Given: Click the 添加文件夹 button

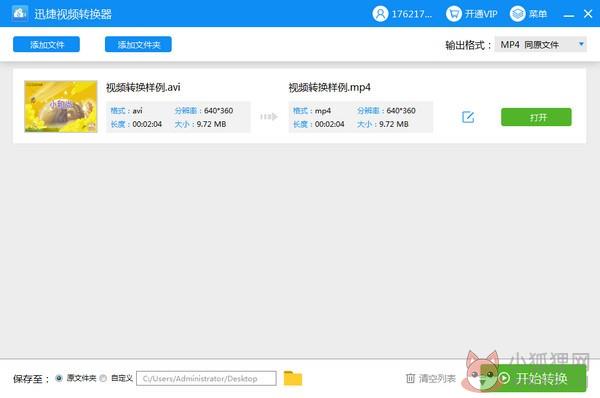Looking at the screenshot, I should pos(138,44).
